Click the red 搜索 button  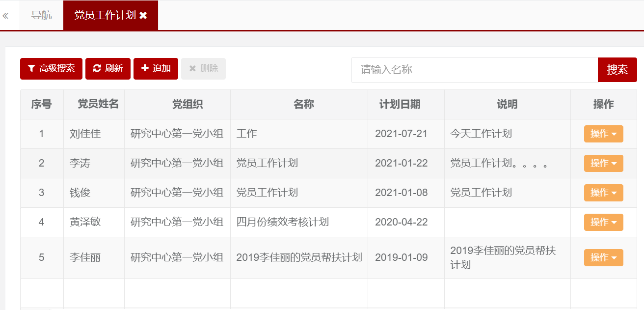pos(617,70)
